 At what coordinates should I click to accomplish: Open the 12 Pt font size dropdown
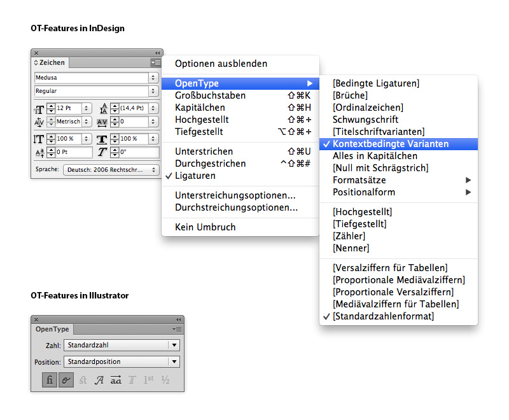tap(86, 108)
